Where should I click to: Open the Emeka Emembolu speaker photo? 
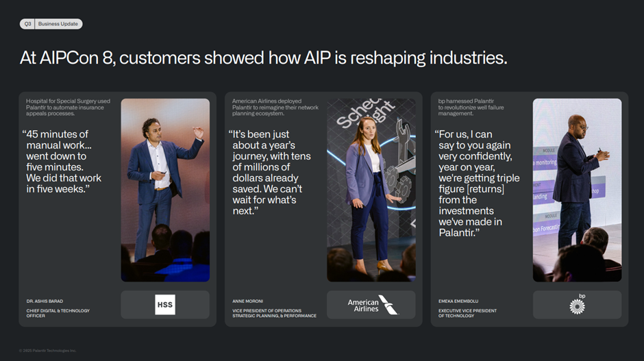(x=577, y=190)
